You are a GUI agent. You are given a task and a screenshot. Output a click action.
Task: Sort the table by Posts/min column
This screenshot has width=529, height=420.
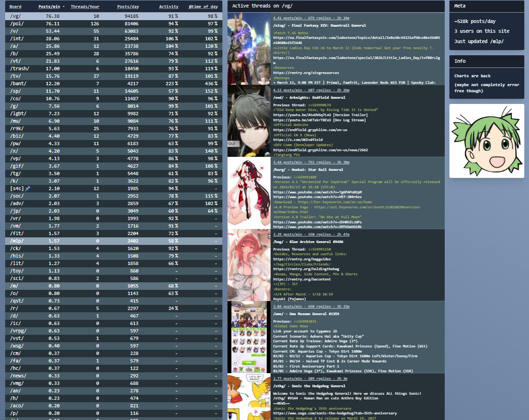(49, 7)
